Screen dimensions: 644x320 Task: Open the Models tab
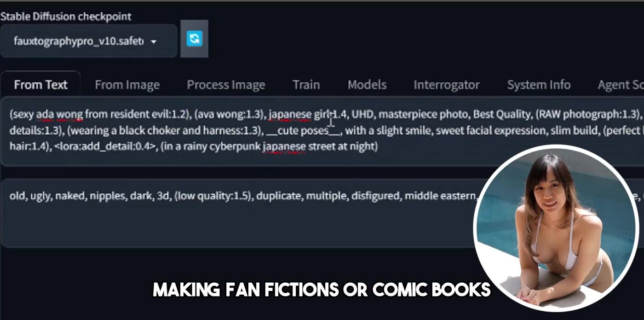[x=367, y=85]
